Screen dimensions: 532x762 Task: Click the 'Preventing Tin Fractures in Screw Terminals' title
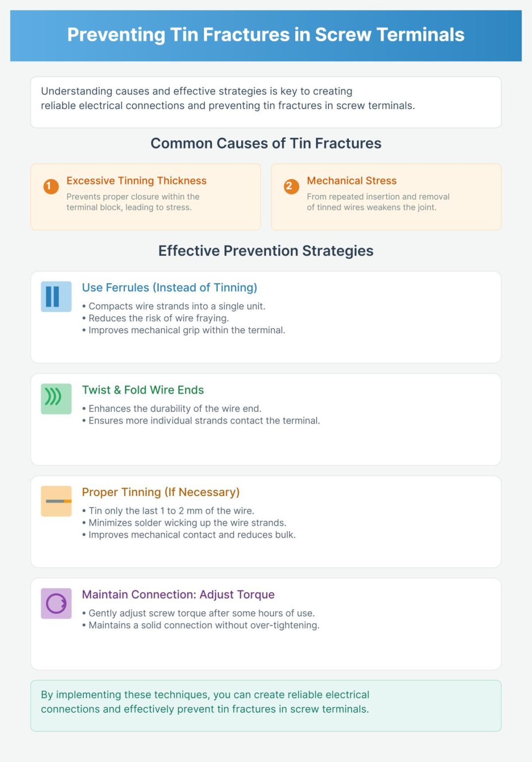pos(266,35)
